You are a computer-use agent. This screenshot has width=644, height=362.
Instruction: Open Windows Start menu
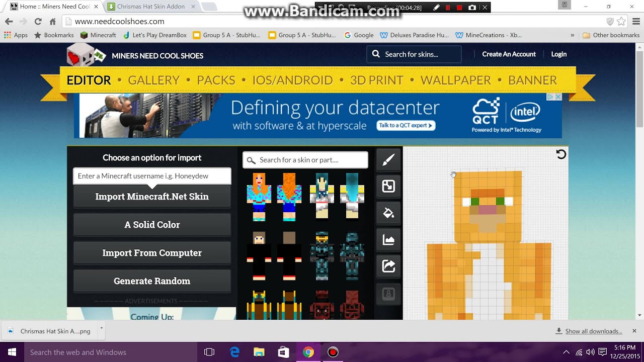pyautogui.click(x=12, y=352)
